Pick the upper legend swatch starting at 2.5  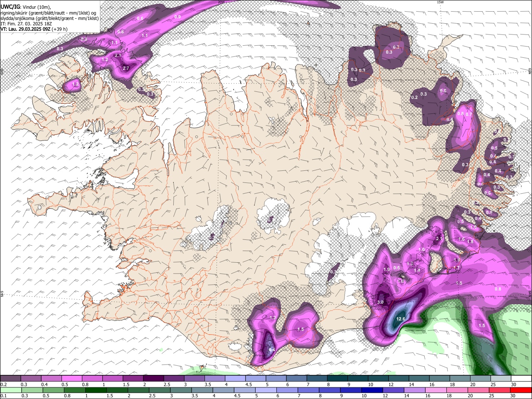[x=174, y=378]
